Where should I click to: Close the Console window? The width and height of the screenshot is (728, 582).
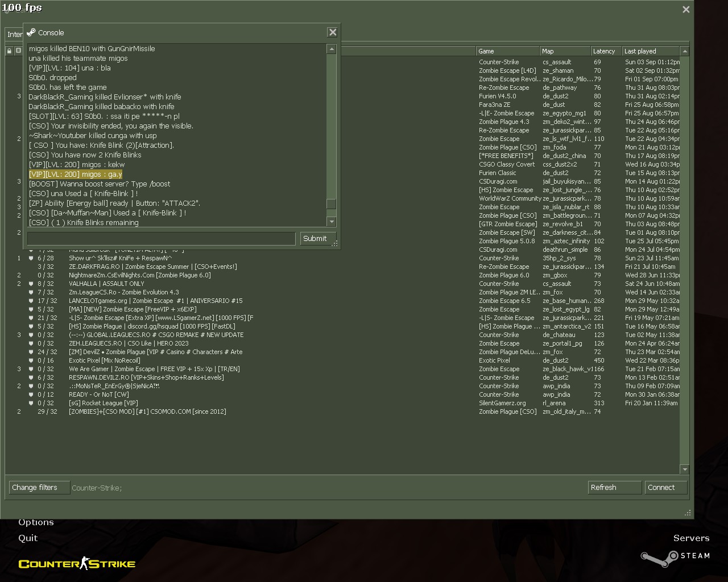(x=333, y=32)
